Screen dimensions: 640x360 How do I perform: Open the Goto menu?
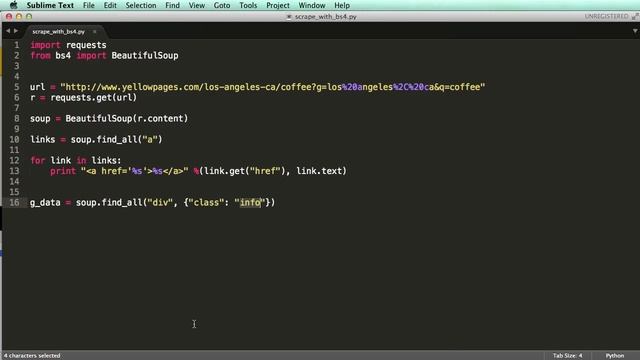click(222, 5)
